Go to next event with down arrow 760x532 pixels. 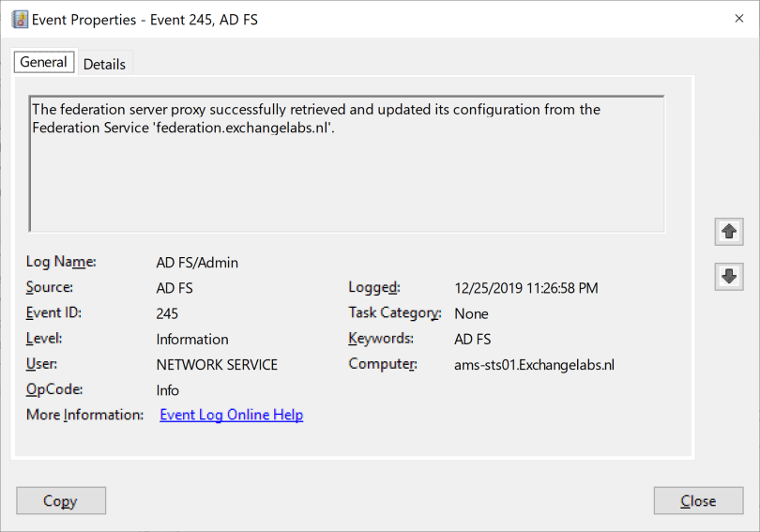point(728,276)
